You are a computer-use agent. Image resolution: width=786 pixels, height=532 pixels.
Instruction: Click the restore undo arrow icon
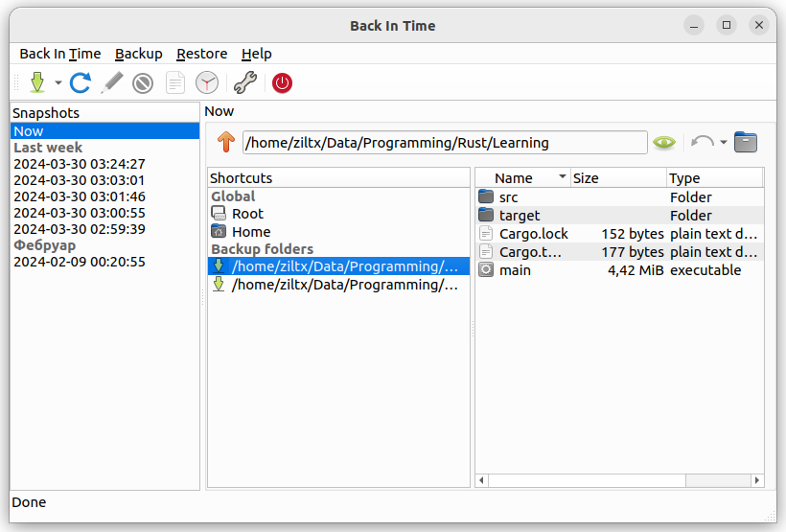pyautogui.click(x=703, y=143)
